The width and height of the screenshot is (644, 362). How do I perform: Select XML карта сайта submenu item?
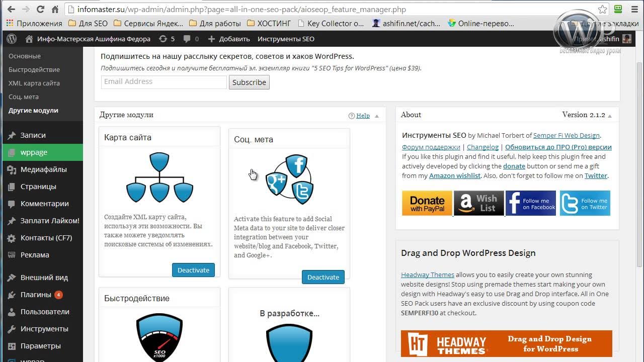pyautogui.click(x=34, y=83)
